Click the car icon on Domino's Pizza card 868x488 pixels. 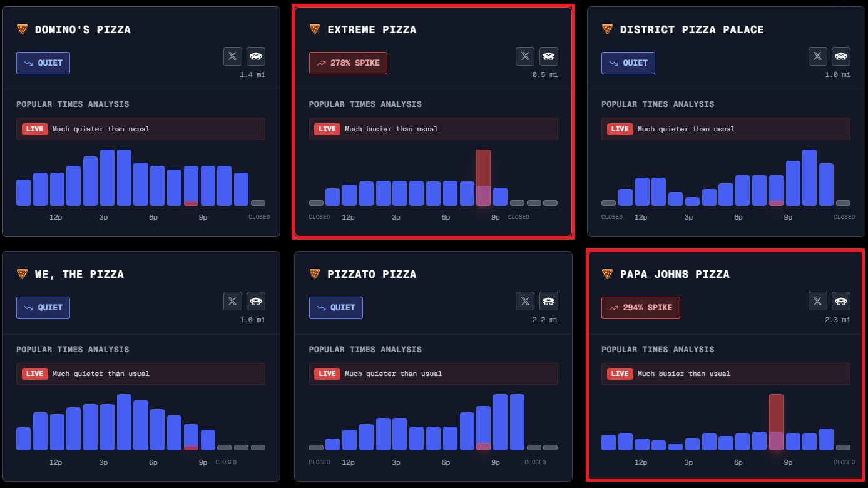click(256, 56)
